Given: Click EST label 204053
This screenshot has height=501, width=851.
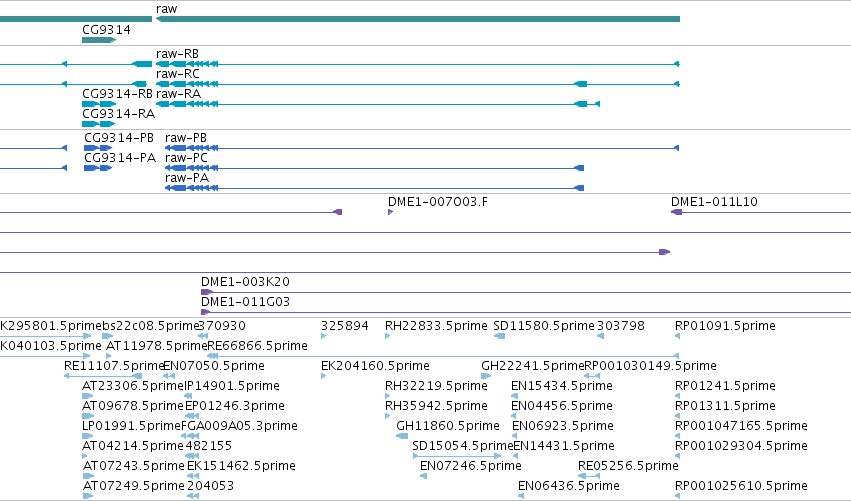Looking at the screenshot, I should pos(211,486).
